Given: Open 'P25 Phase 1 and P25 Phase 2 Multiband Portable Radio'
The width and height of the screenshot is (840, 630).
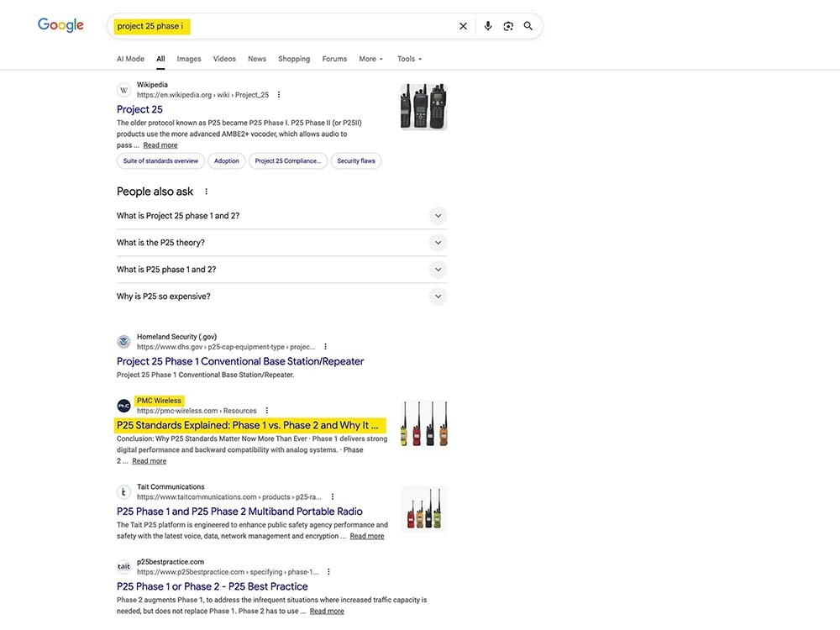Looking at the screenshot, I should pos(239,512).
